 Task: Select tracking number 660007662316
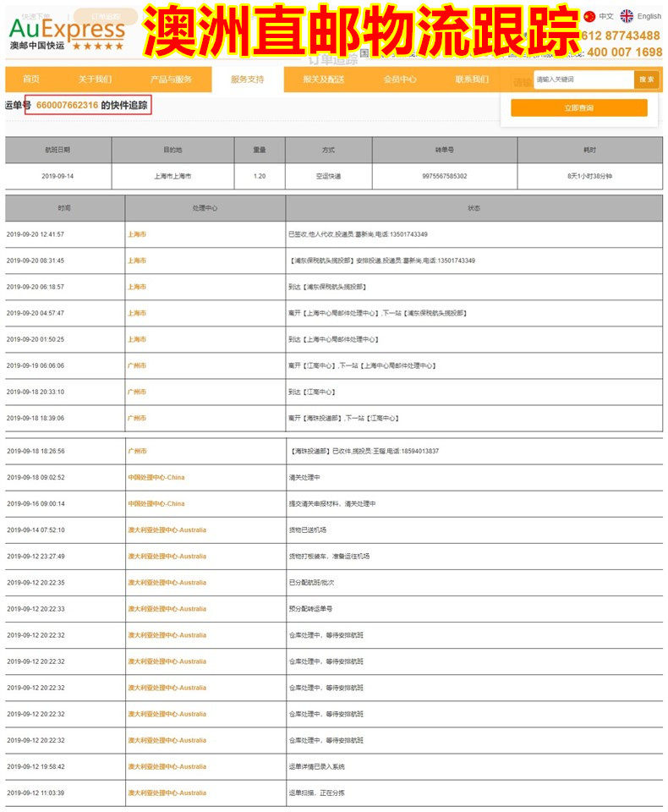tap(67, 105)
